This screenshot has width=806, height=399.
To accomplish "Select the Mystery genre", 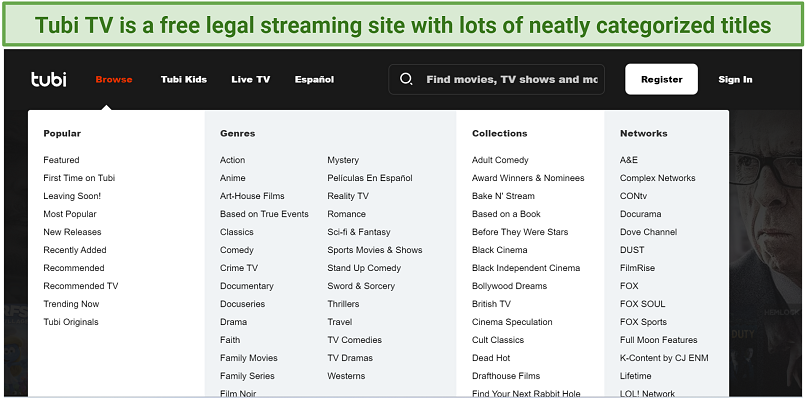I will click(343, 160).
